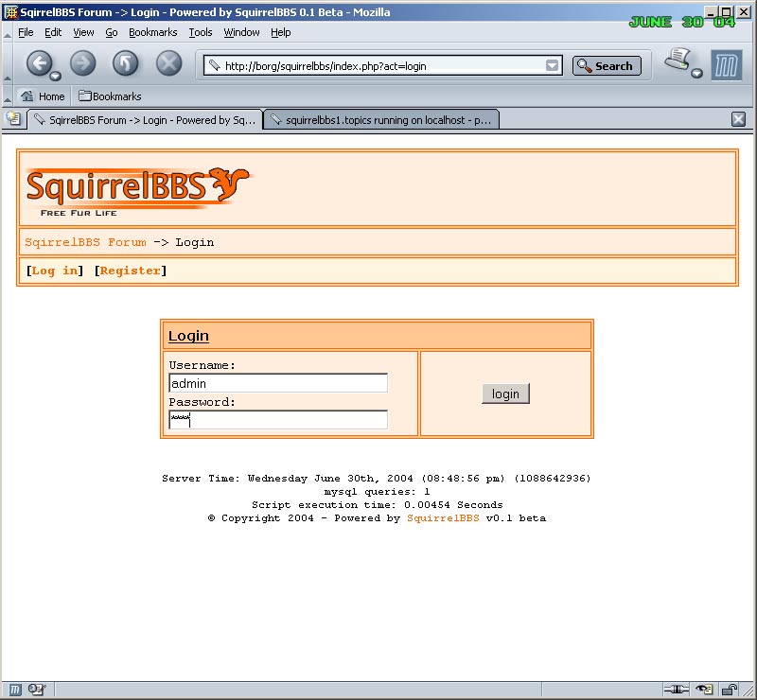Open a new tab with the tab bar button
This screenshot has height=700, width=757.
pos(13,118)
